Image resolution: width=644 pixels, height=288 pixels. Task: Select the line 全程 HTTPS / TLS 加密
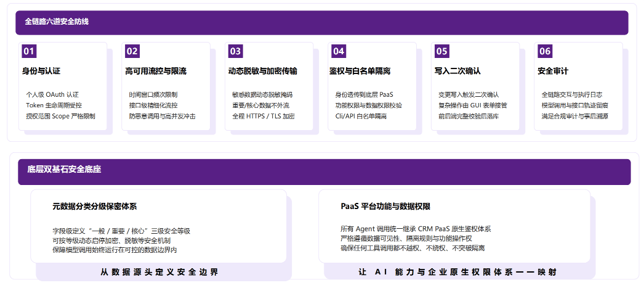(264, 116)
